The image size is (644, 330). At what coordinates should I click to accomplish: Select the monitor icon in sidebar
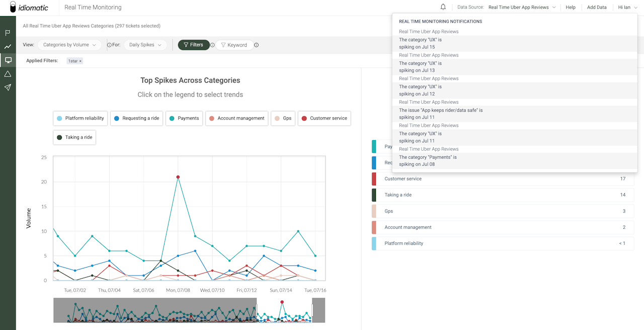(8, 60)
